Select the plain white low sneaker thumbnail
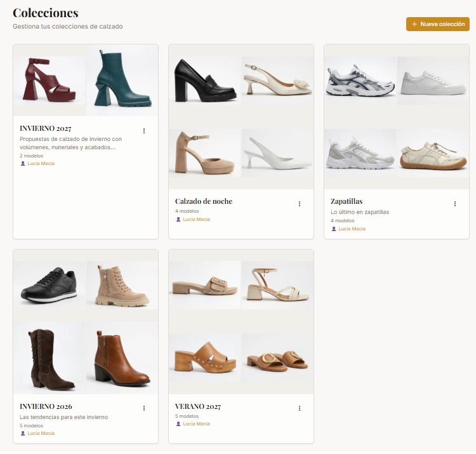 point(433,81)
